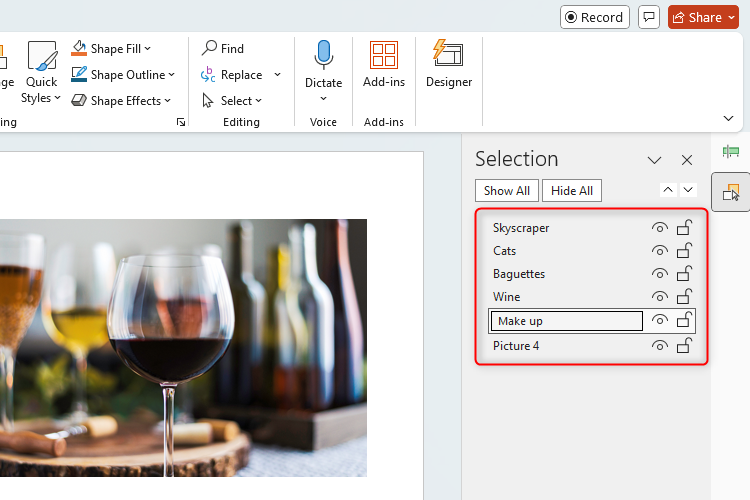
Task: Select Wine object in list
Action: click(x=507, y=297)
